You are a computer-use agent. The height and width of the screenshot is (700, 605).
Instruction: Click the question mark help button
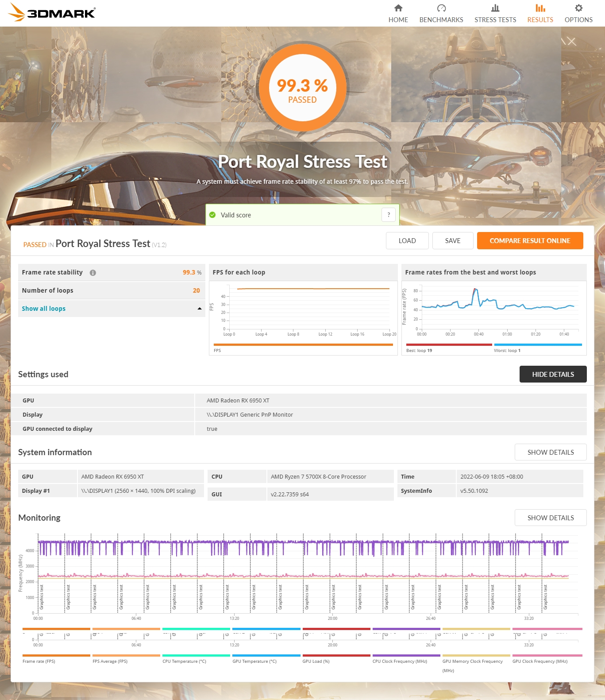[x=389, y=215]
